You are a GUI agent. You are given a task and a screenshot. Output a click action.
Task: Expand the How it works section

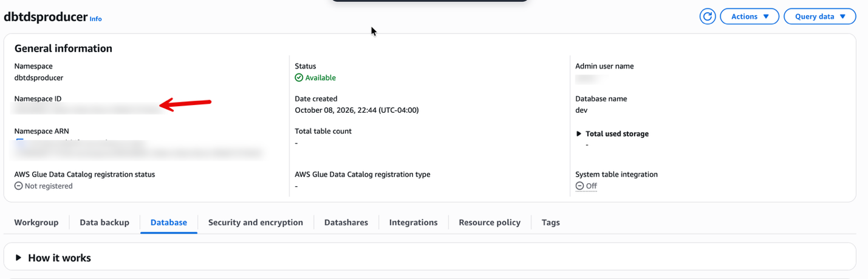click(53, 258)
